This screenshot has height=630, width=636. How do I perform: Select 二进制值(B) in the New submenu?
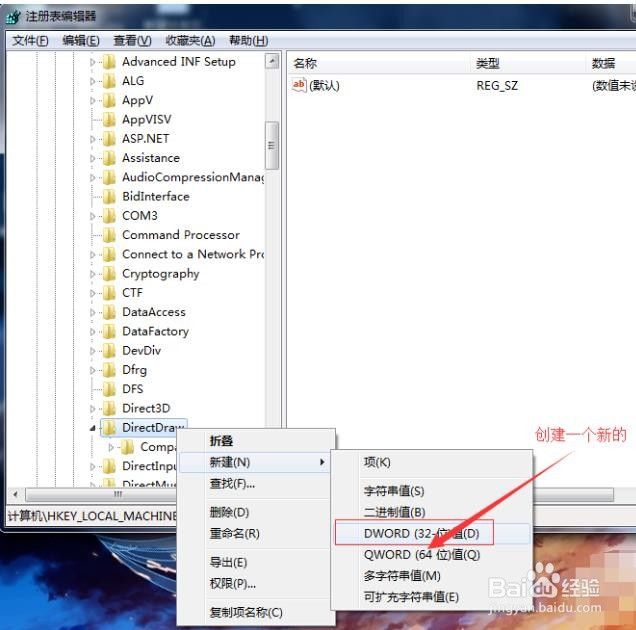pos(432,512)
